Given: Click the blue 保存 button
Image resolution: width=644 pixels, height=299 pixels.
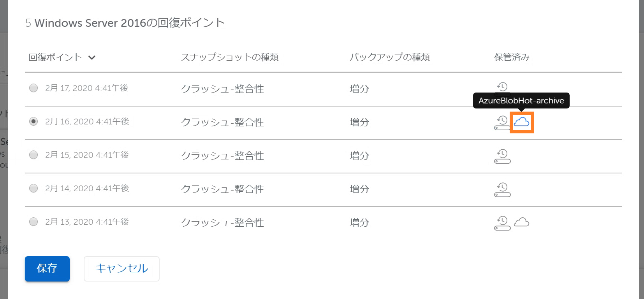Looking at the screenshot, I should point(47,269).
